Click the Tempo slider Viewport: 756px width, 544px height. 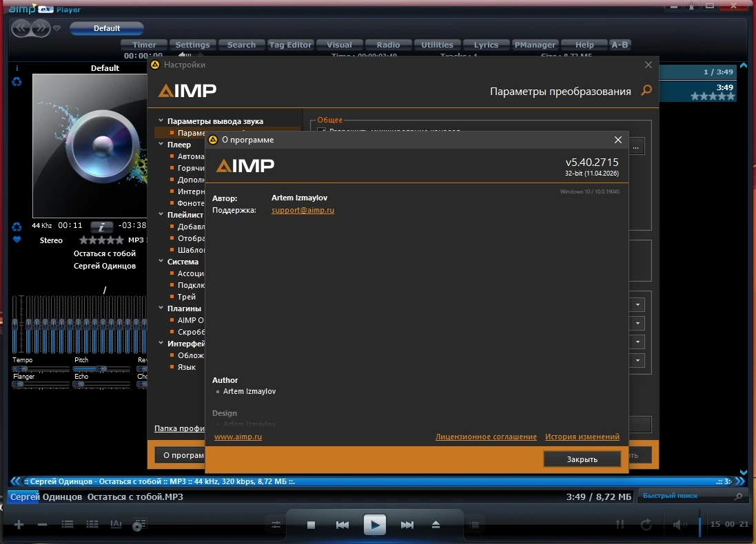pyautogui.click(x=41, y=368)
